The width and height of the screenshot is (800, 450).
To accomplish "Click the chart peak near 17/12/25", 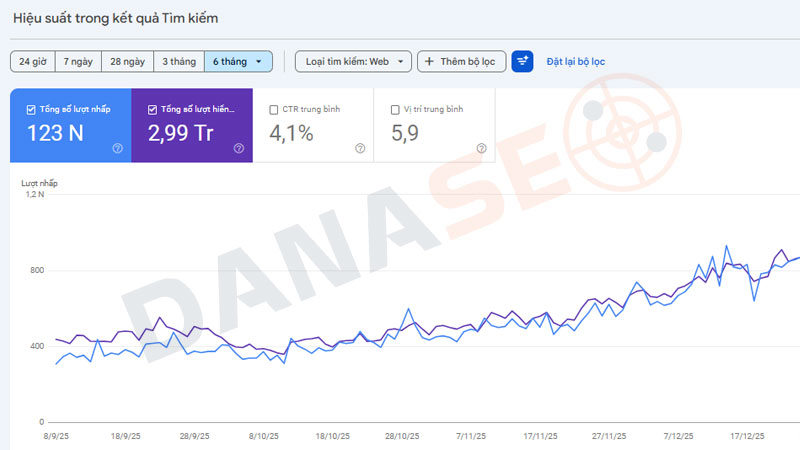I will tap(727, 246).
